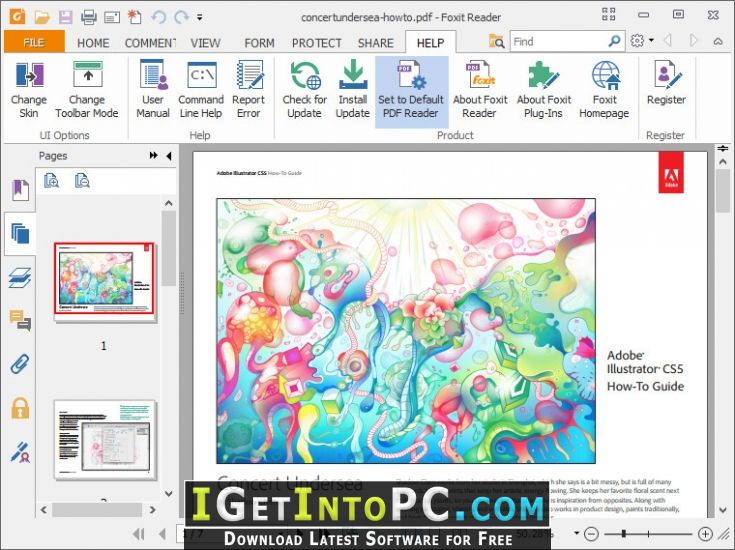Click the Print icon in quick toolbar
Viewport: 735px width, 550px height.
(89, 17)
